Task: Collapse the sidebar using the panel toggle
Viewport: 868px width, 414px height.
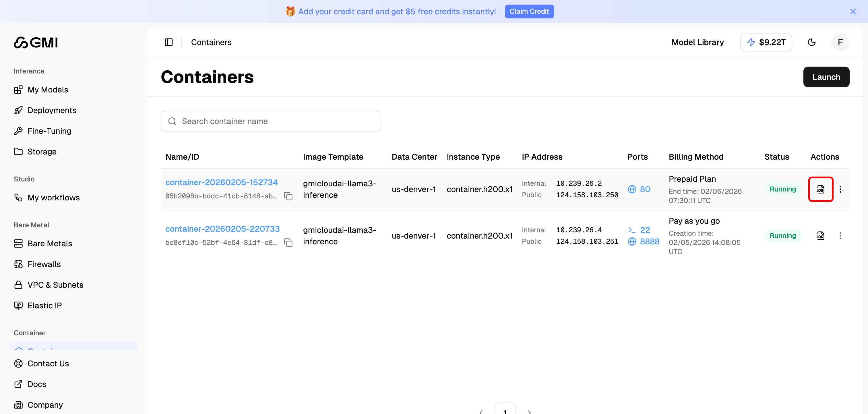Action: coord(168,42)
